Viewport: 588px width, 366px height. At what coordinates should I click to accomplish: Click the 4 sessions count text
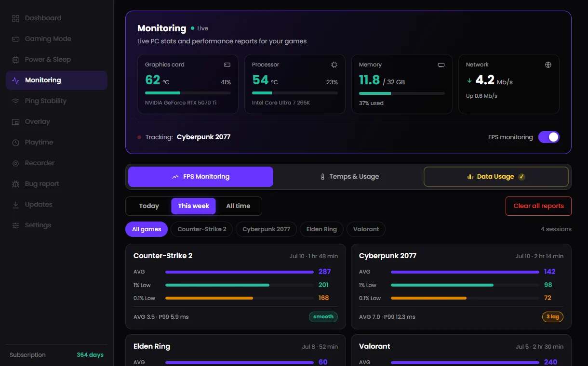[x=556, y=229]
